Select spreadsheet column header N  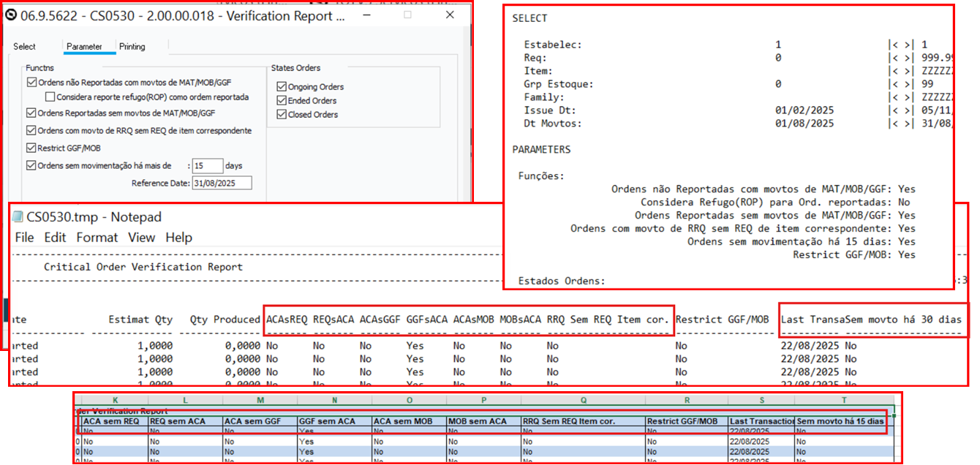(x=335, y=401)
